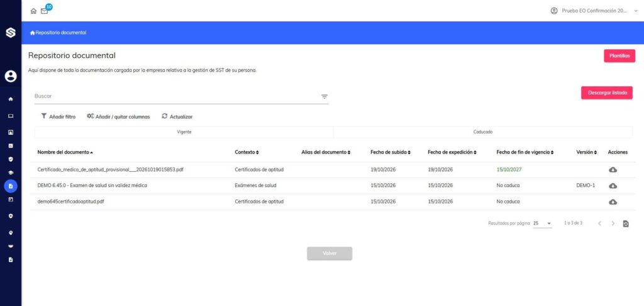Go to the previous page of results

599,224
